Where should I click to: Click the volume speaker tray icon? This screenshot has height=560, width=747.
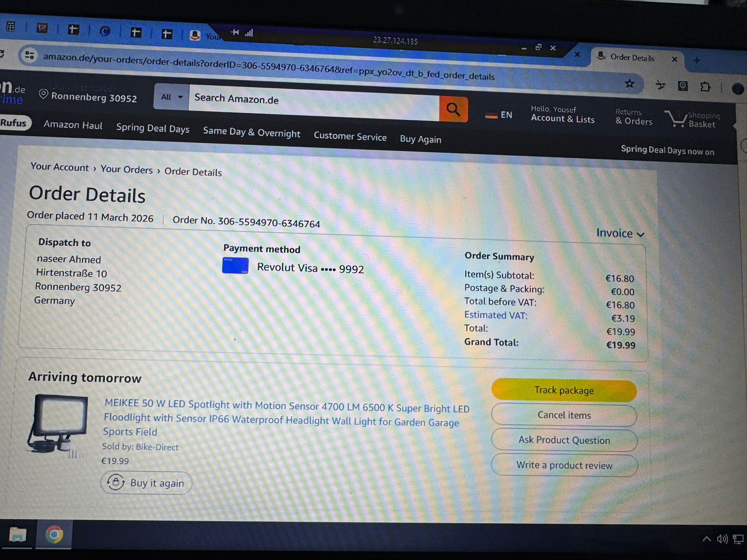coord(722,539)
